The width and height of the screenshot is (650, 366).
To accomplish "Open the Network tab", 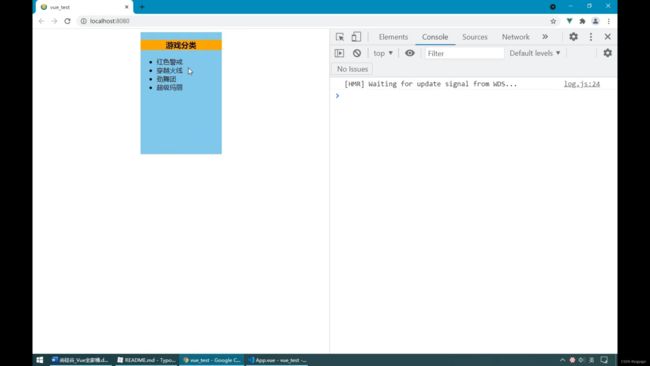I will pyautogui.click(x=515, y=37).
